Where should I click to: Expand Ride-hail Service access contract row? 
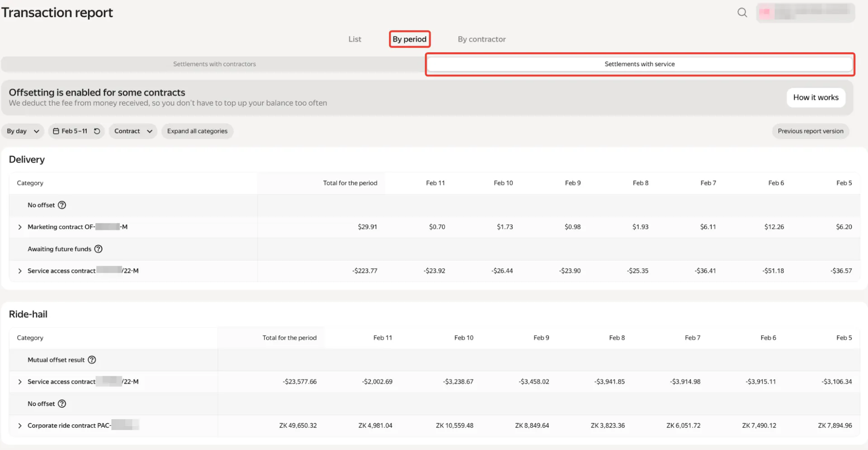click(x=20, y=382)
